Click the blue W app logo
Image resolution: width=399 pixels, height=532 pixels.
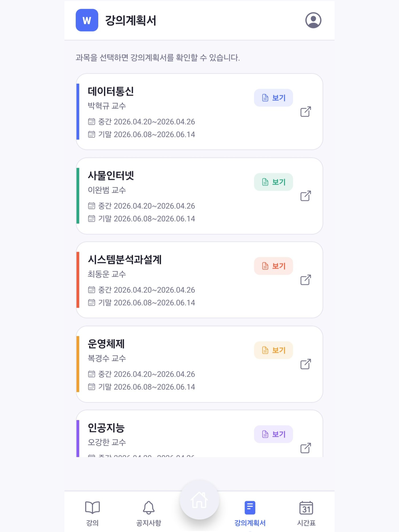(x=87, y=20)
